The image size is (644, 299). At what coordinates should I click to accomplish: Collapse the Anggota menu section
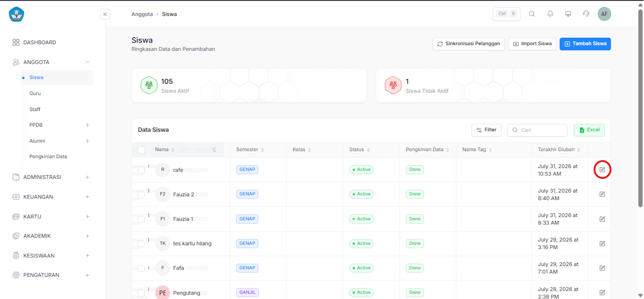88,62
